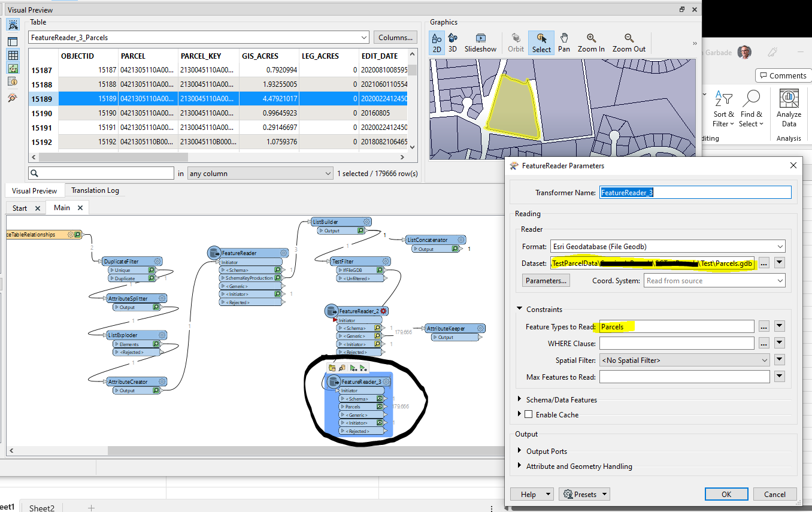This screenshot has height=512, width=812.
Task: Click the table search input field
Action: click(101, 174)
